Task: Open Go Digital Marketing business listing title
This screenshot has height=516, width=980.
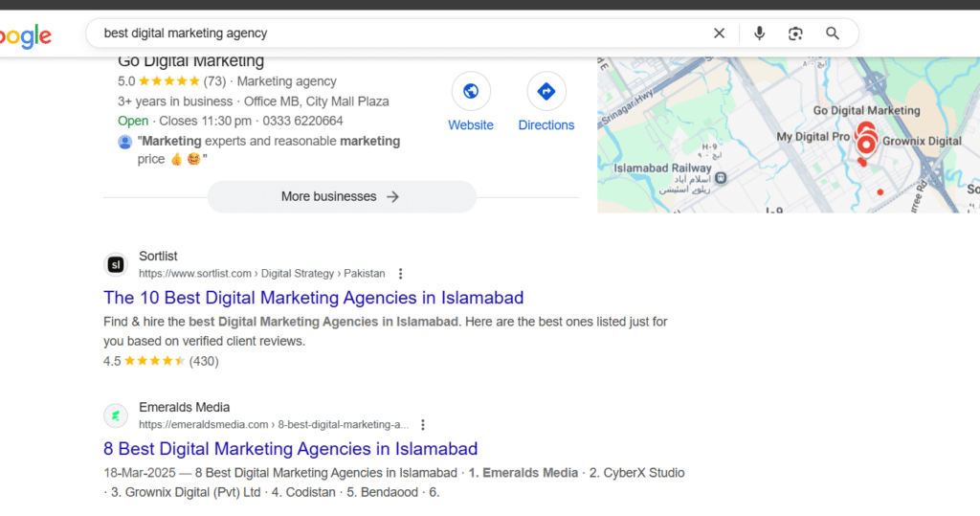Action: tap(190, 62)
